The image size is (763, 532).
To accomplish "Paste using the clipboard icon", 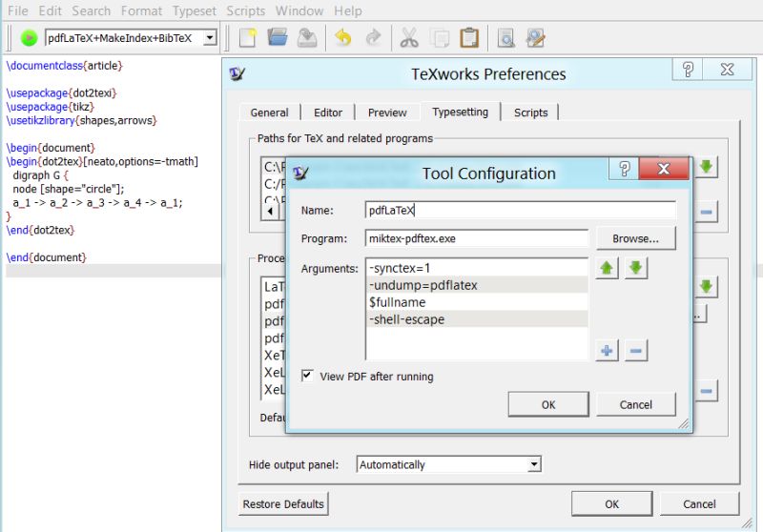I will [469, 38].
